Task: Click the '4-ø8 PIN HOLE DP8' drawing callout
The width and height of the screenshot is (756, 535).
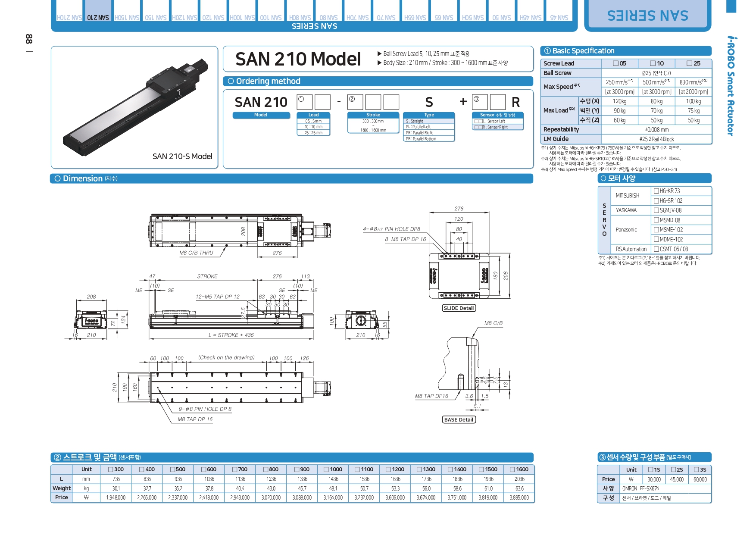Action: coord(391,229)
